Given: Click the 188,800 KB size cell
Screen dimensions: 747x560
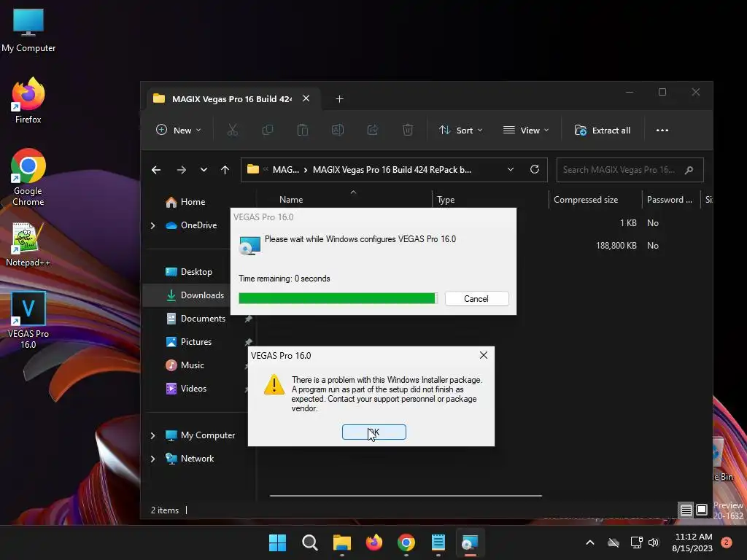Looking at the screenshot, I should click(616, 246).
